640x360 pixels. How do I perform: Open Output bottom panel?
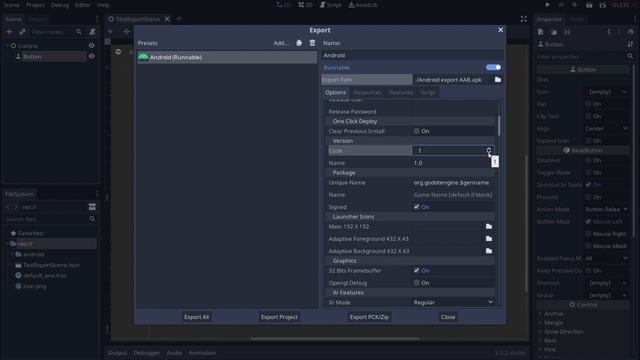pyautogui.click(x=117, y=353)
